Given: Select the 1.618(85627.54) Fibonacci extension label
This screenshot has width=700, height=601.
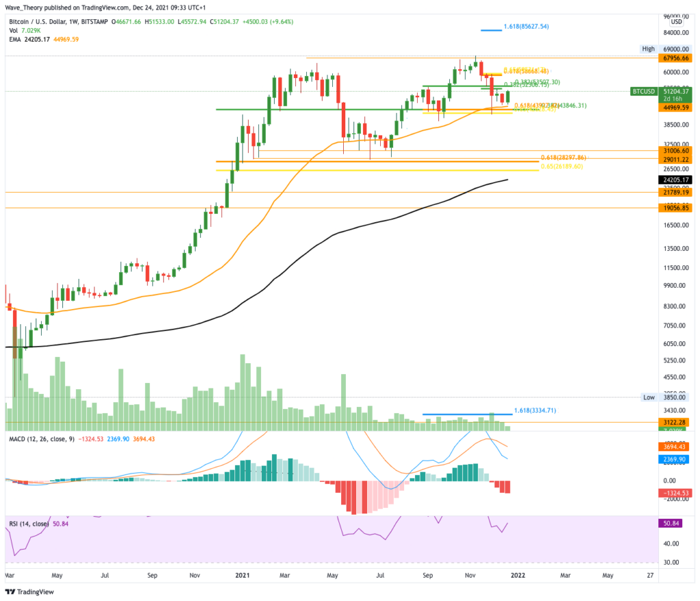Looking at the screenshot, I should [526, 27].
